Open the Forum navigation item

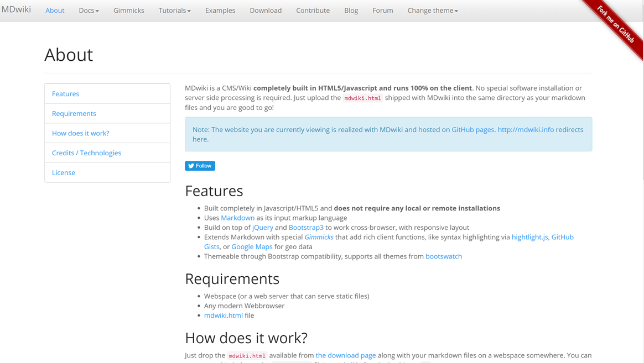[382, 10]
